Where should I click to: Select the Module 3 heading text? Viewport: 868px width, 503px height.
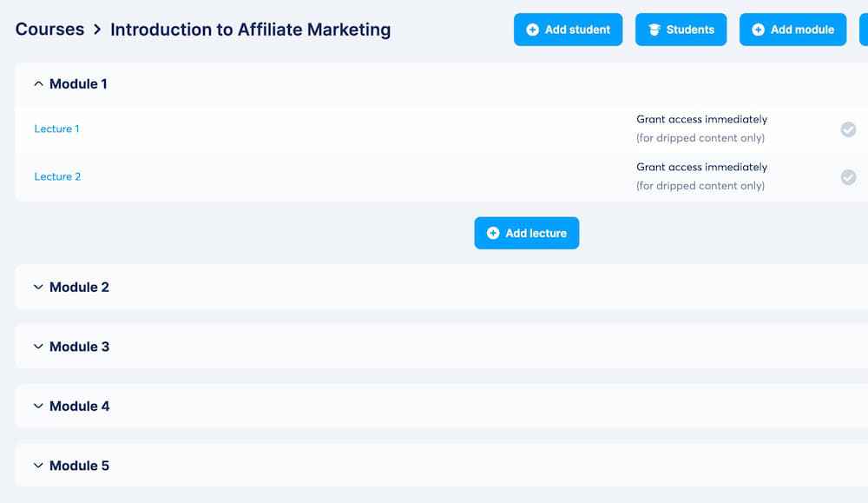pyautogui.click(x=79, y=347)
